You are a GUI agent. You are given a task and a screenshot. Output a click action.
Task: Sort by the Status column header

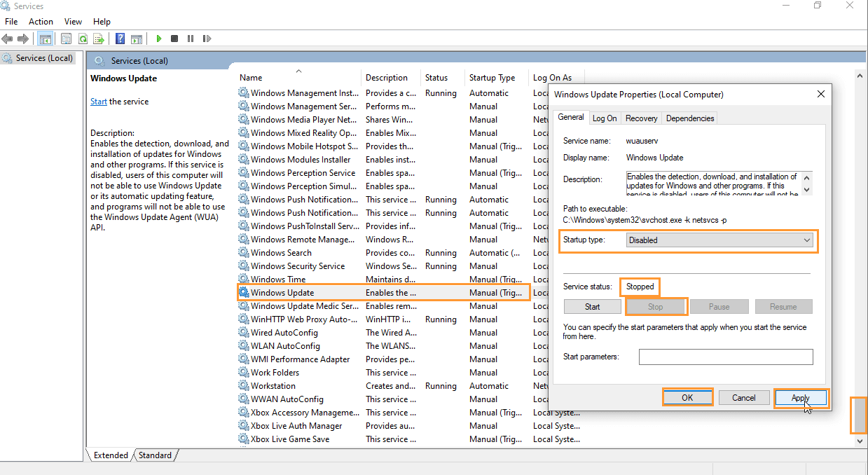[443, 78]
